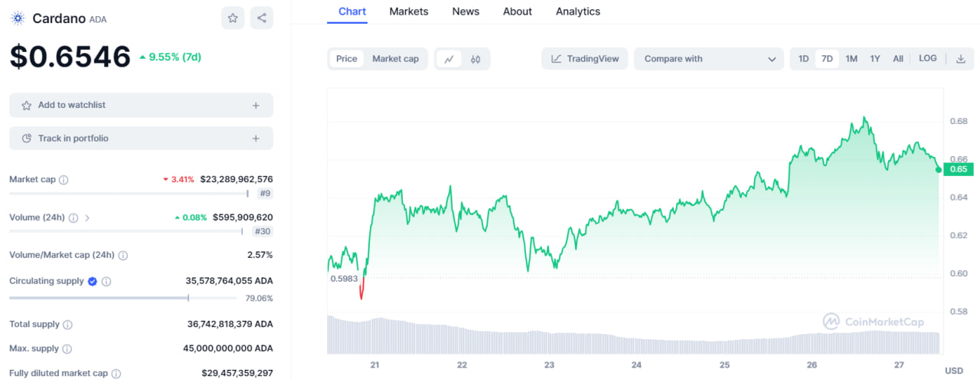Select the Market cap toggle
The width and height of the screenshot is (980, 379).
click(395, 59)
